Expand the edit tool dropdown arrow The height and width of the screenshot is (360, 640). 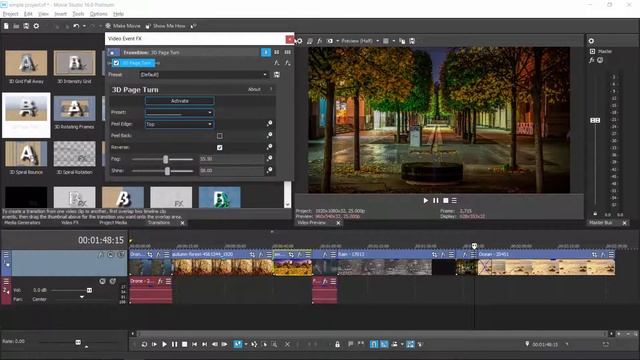246,344
